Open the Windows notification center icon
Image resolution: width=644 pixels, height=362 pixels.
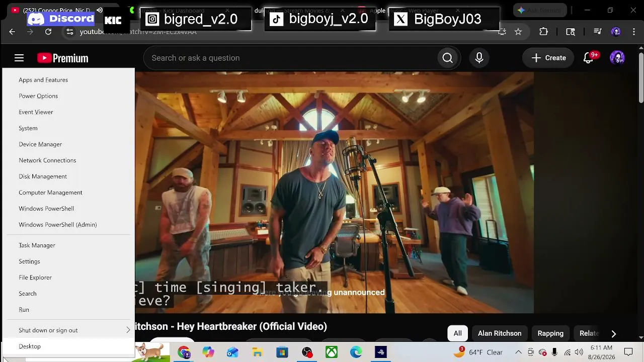coord(628,352)
